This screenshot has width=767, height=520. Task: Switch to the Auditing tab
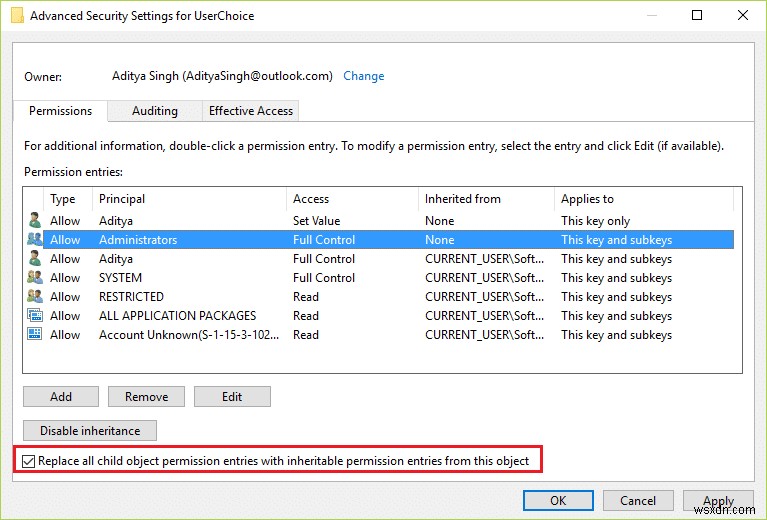[155, 111]
